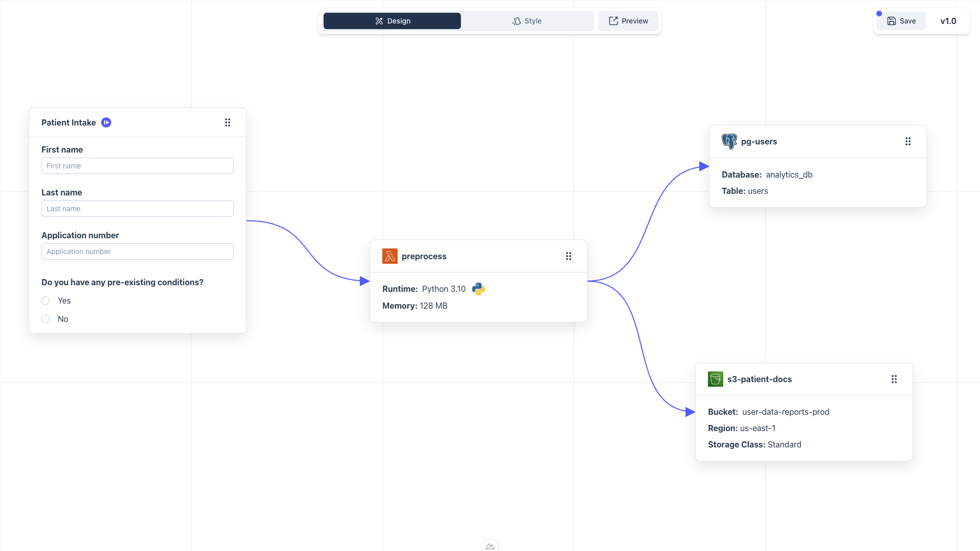Click the drag handle on the Patient Intake form
The width and height of the screenshot is (980, 551).
[228, 122]
